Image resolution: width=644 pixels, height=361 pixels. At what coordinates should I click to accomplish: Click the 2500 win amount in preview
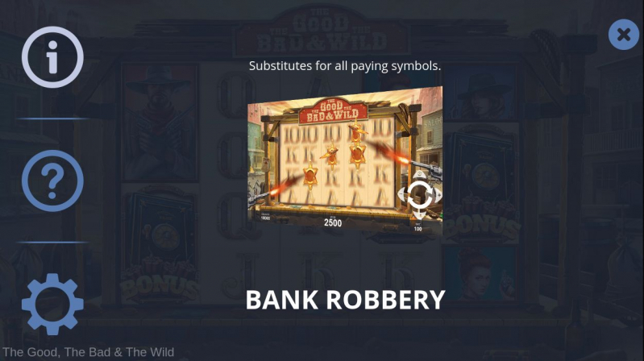click(333, 222)
